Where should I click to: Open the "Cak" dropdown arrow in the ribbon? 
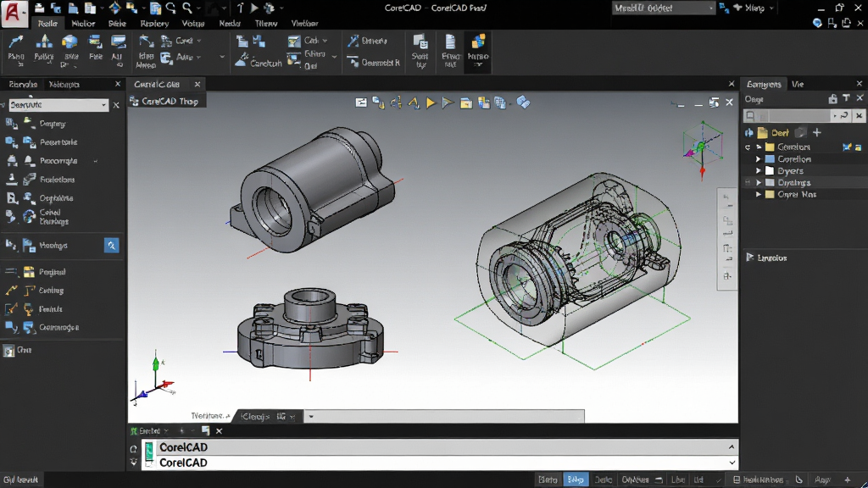coord(325,41)
